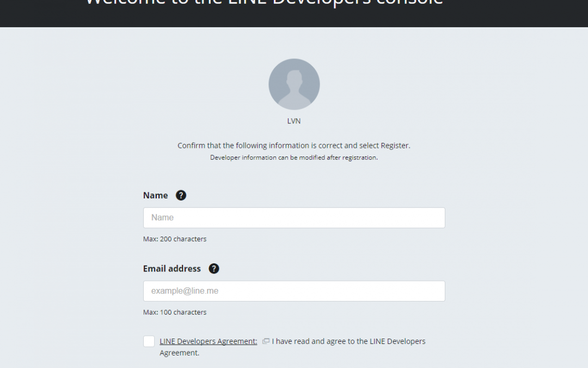Click the Confirm that the following information text
588x368 pixels.
(x=294, y=146)
